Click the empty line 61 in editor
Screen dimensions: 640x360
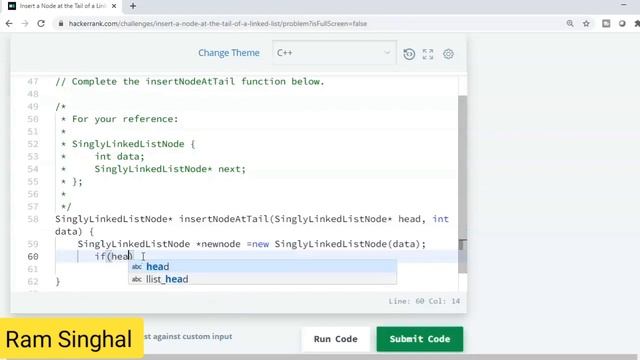[x=256, y=269]
